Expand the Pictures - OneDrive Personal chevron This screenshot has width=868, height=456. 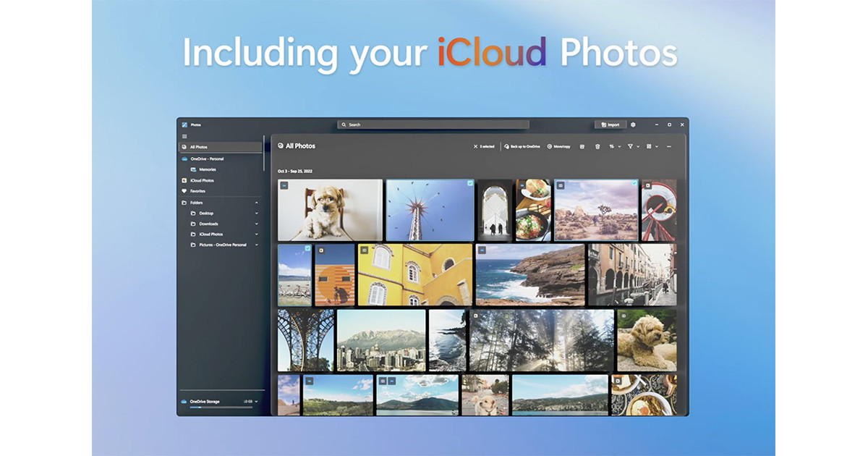pos(257,245)
